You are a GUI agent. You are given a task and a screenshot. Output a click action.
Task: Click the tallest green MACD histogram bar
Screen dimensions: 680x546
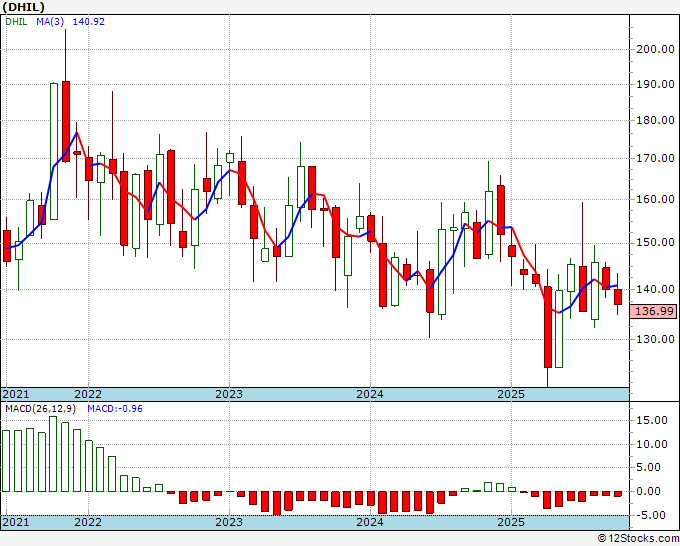53,454
